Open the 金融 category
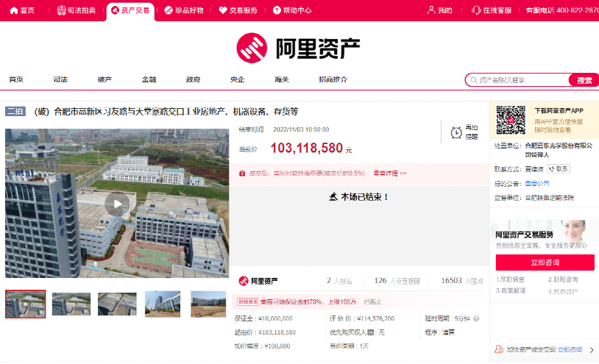 149,79
